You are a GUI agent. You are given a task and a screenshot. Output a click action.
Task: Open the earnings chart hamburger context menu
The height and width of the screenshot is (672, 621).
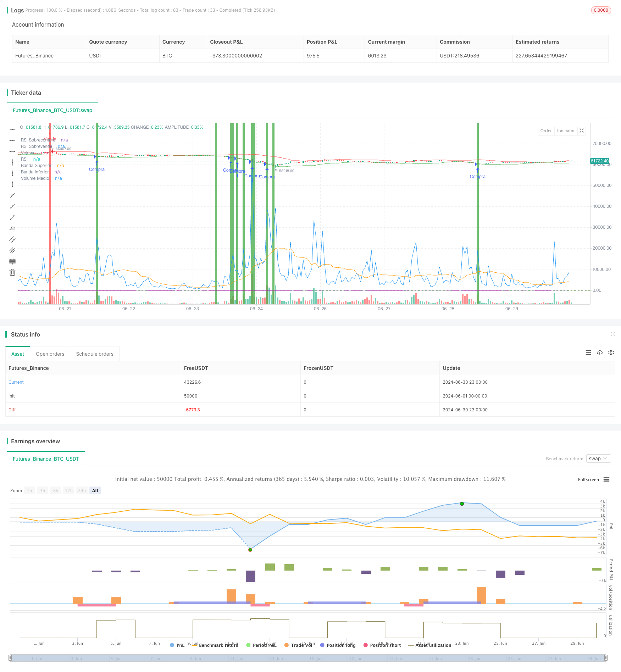pos(606,479)
